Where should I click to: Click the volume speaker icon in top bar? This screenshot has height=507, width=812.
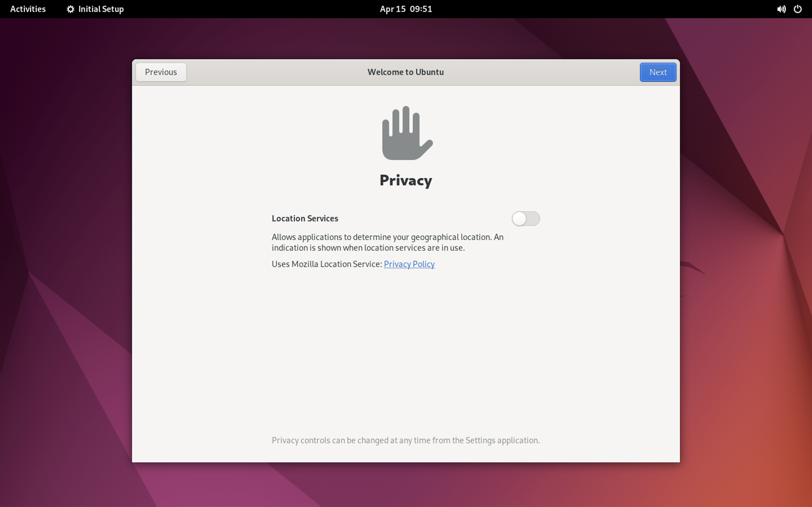coord(781,9)
